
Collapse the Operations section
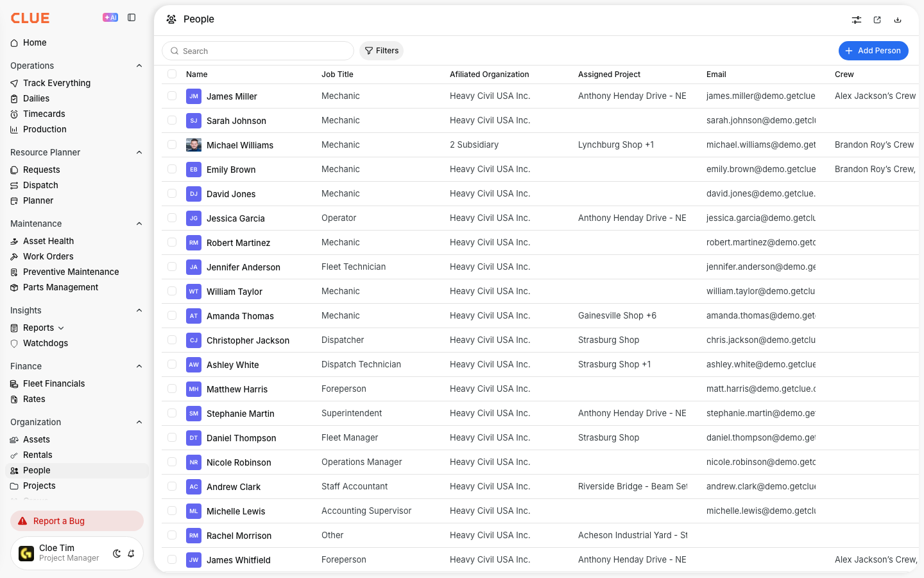click(x=139, y=66)
